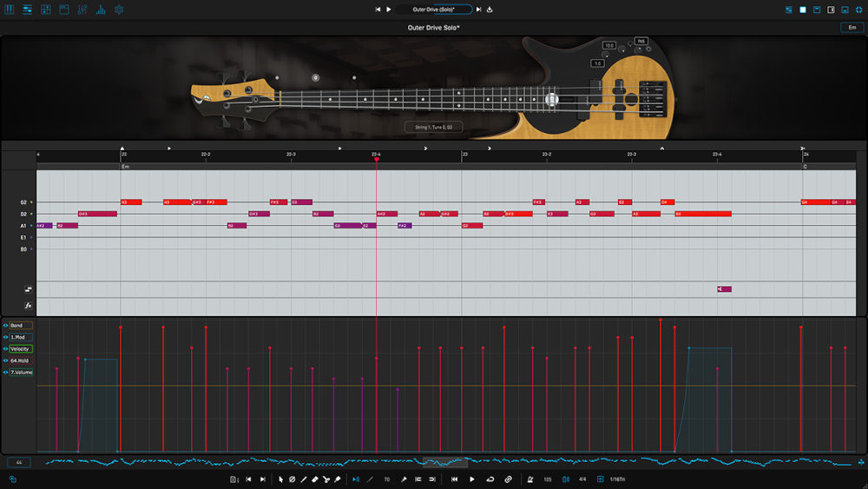Image resolution: width=868 pixels, height=489 pixels.
Task: Select the pencil draw tool
Action: coord(303,479)
